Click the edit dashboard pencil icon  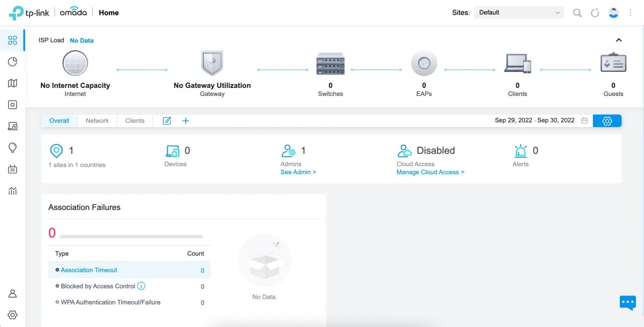click(167, 121)
